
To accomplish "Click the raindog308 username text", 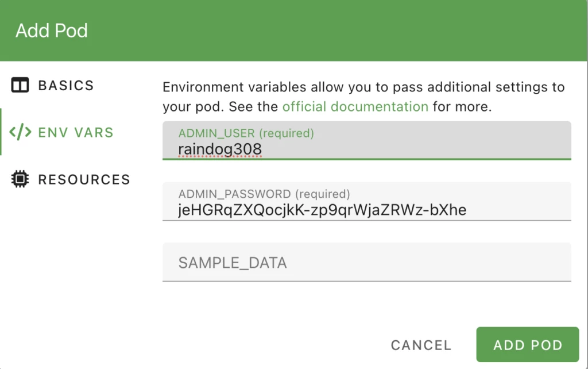I will [x=220, y=149].
